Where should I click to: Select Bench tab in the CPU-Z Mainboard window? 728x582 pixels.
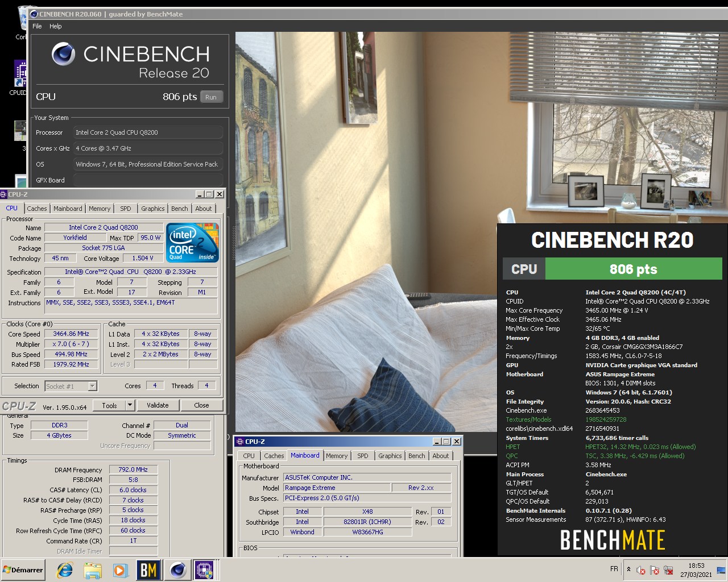tap(417, 456)
